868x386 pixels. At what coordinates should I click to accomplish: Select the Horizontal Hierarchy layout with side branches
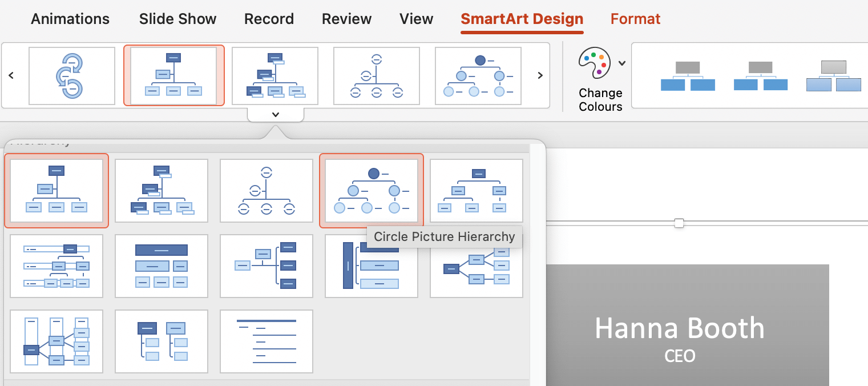point(476,266)
